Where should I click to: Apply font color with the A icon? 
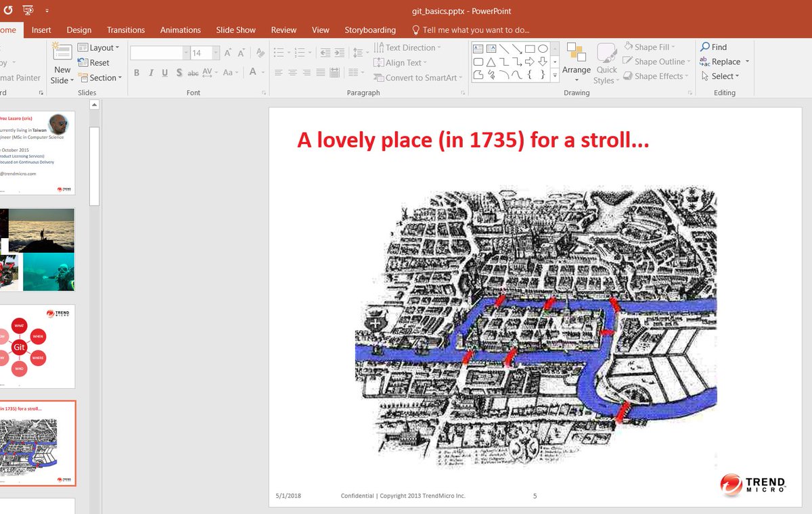tap(253, 72)
